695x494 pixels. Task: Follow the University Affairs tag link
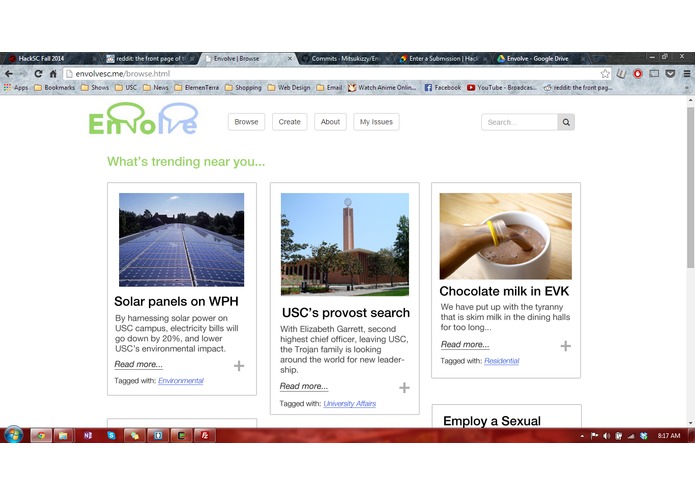(x=350, y=404)
